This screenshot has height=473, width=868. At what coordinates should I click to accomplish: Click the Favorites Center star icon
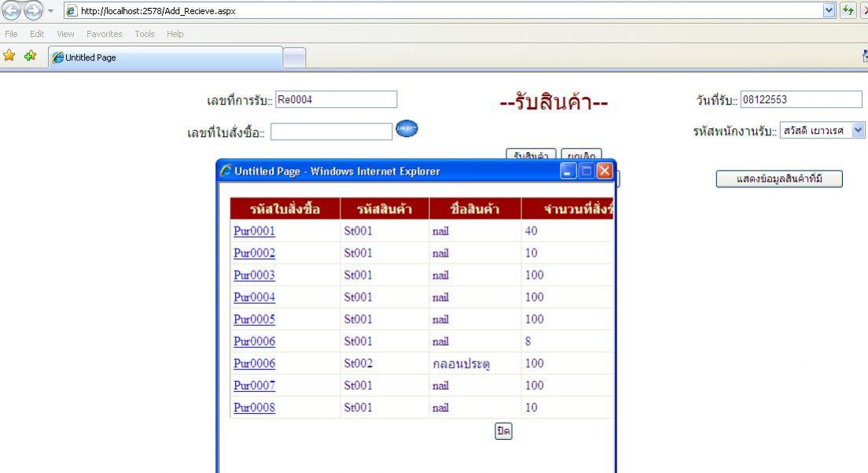[x=9, y=55]
